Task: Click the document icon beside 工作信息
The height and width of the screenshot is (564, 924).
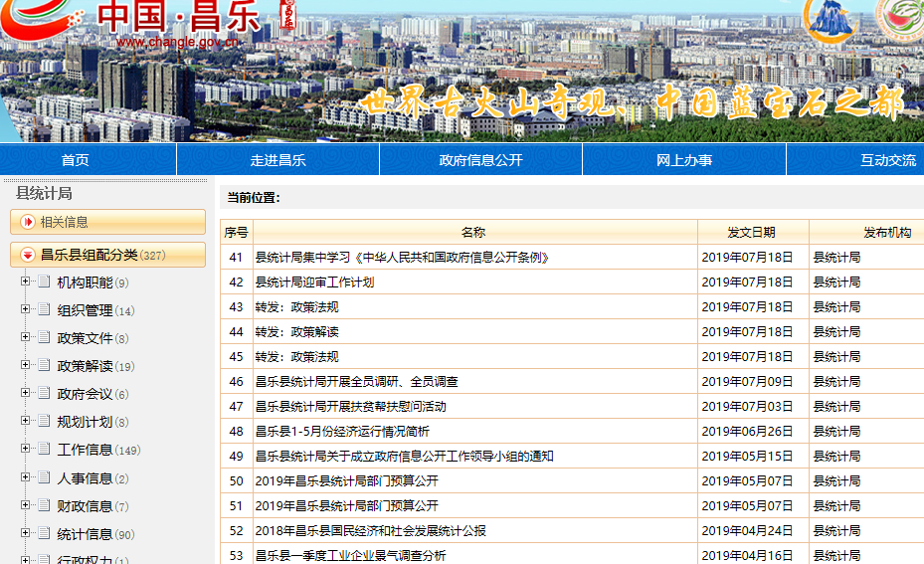Action: (44, 450)
